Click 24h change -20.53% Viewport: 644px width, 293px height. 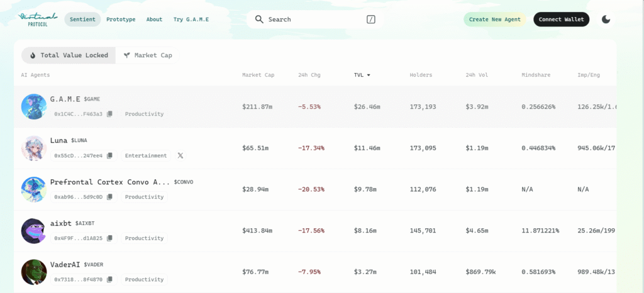pyautogui.click(x=311, y=190)
